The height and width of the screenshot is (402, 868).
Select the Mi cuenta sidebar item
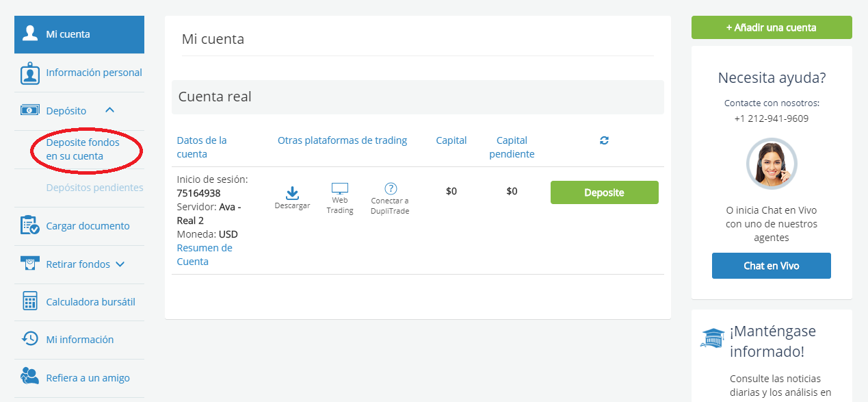click(79, 34)
